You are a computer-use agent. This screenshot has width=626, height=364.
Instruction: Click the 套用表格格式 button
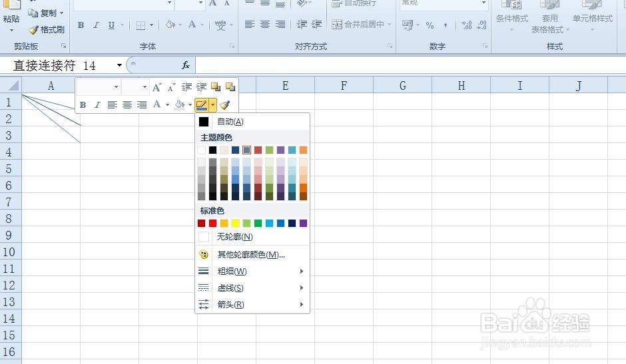pyautogui.click(x=549, y=17)
